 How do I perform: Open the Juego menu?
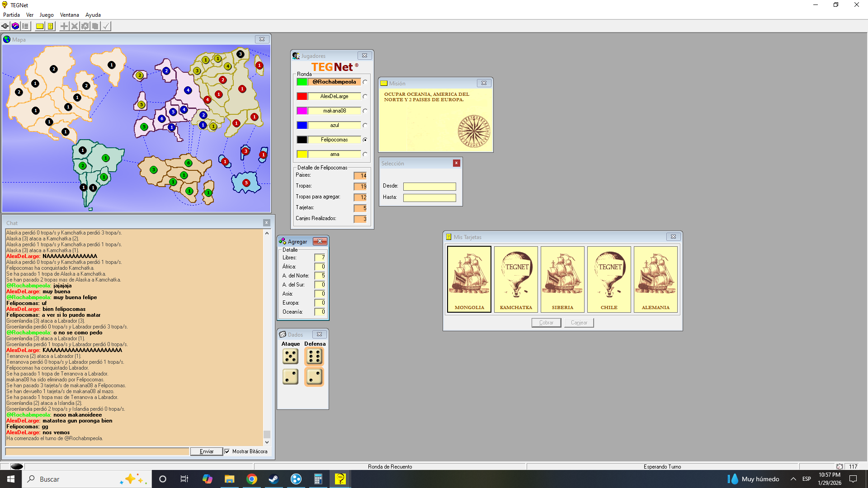point(47,15)
